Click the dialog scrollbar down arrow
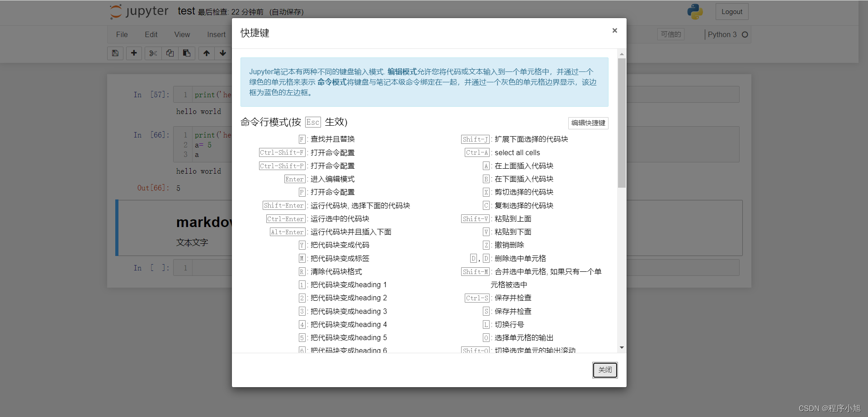868x417 pixels. point(622,347)
